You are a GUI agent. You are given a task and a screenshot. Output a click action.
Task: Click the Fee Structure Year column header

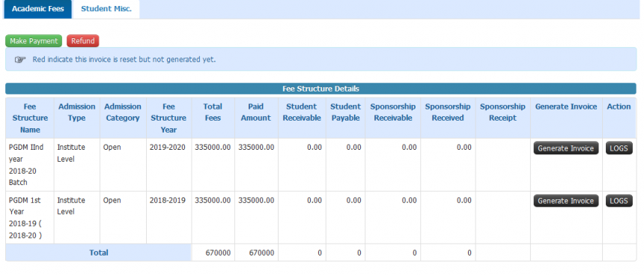pyautogui.click(x=168, y=118)
